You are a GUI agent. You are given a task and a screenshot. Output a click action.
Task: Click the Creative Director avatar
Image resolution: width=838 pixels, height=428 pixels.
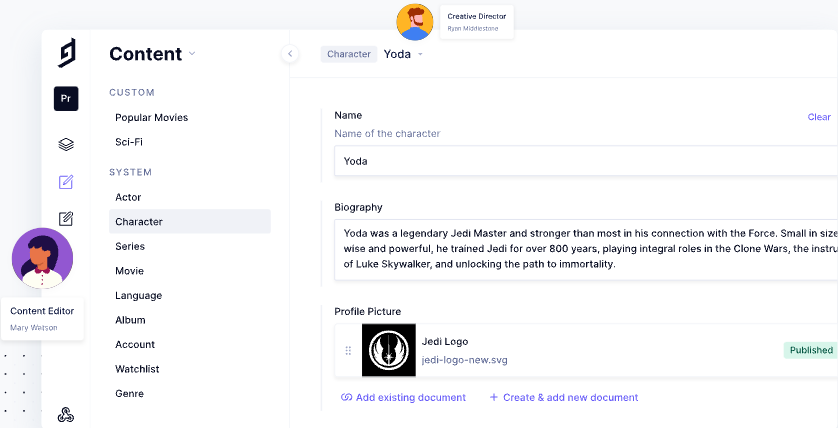(414, 22)
